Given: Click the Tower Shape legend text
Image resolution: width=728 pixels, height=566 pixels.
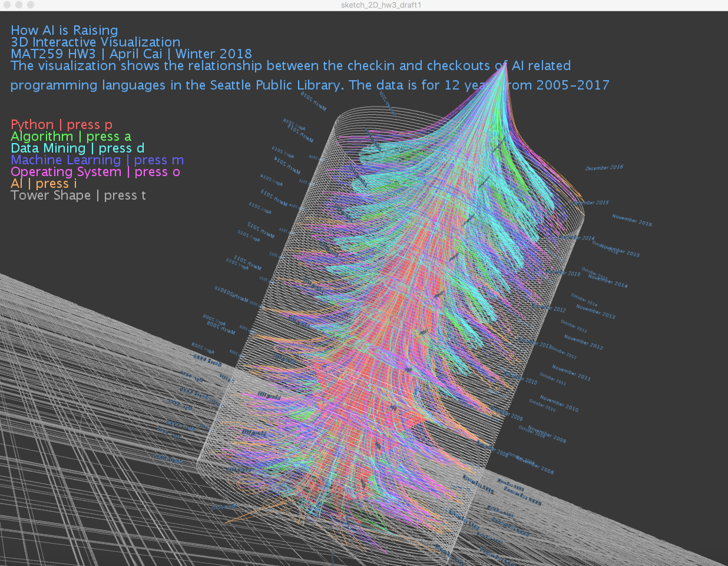Looking at the screenshot, I should pyautogui.click(x=78, y=195).
